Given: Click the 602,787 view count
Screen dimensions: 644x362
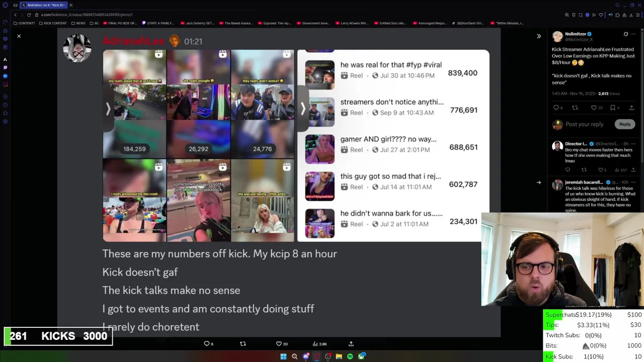Looking at the screenshot, I should click(463, 185).
